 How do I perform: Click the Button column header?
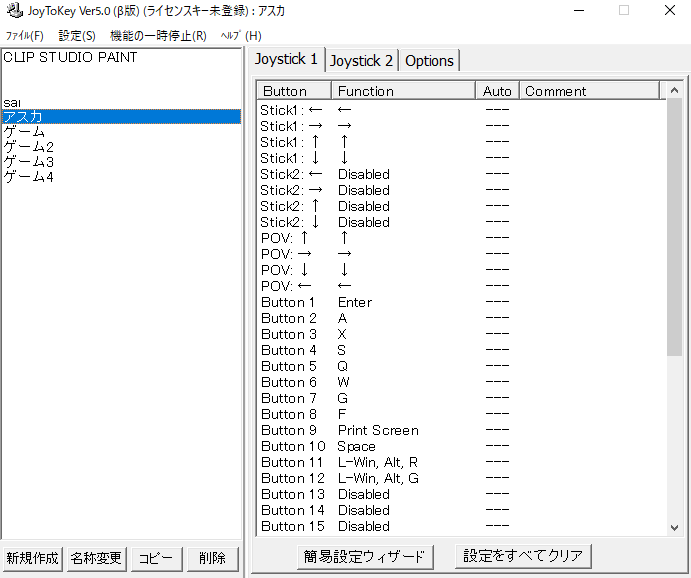(294, 91)
